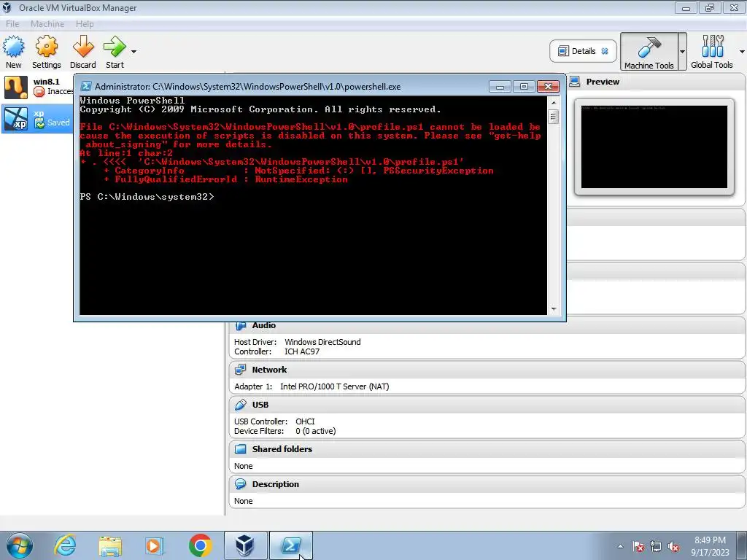The width and height of the screenshot is (747, 560).
Task: Click the New virtual machine icon
Action: click(x=13, y=47)
